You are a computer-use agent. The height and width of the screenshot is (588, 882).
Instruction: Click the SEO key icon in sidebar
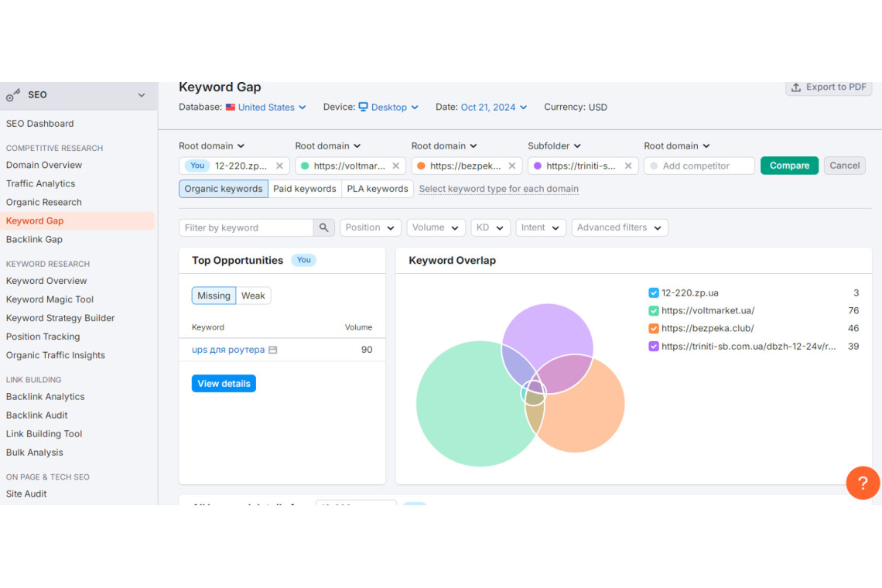pyautogui.click(x=13, y=95)
